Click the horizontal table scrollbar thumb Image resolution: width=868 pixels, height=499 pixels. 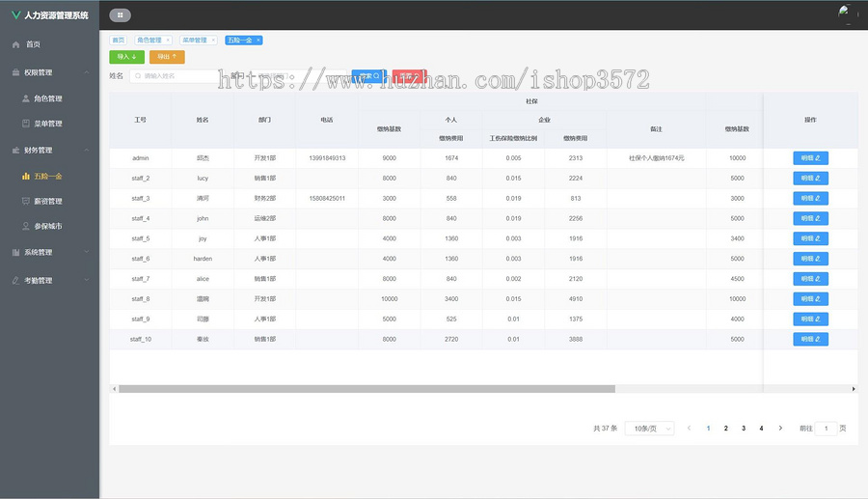click(367, 389)
